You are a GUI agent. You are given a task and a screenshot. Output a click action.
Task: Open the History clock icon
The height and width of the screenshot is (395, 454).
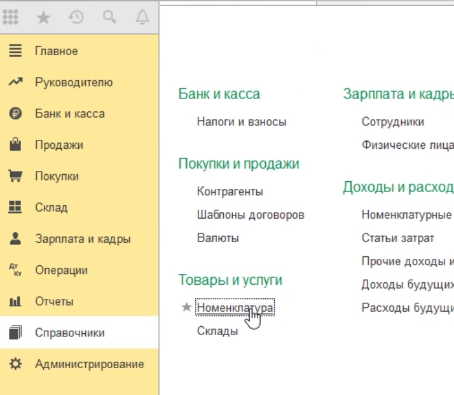(x=76, y=17)
